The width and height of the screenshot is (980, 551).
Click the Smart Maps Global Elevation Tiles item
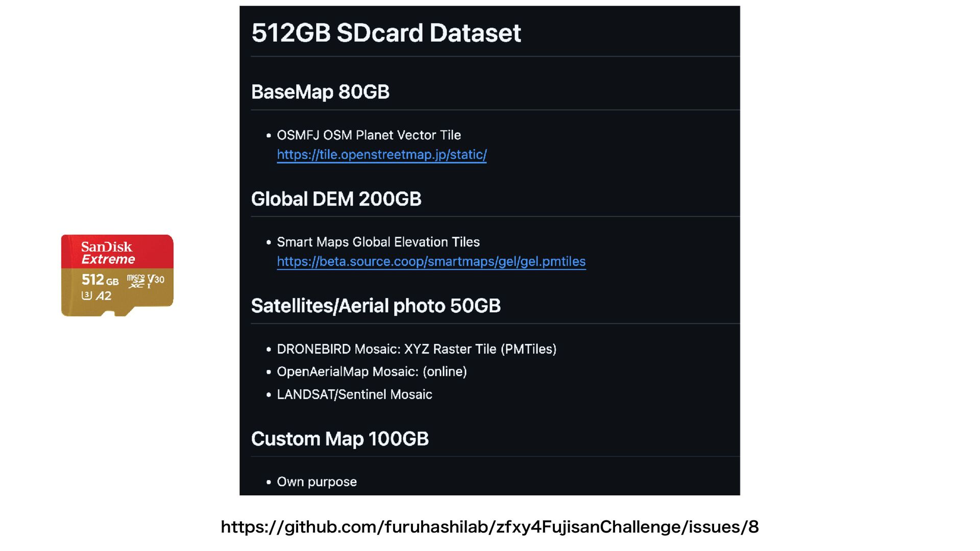(378, 242)
